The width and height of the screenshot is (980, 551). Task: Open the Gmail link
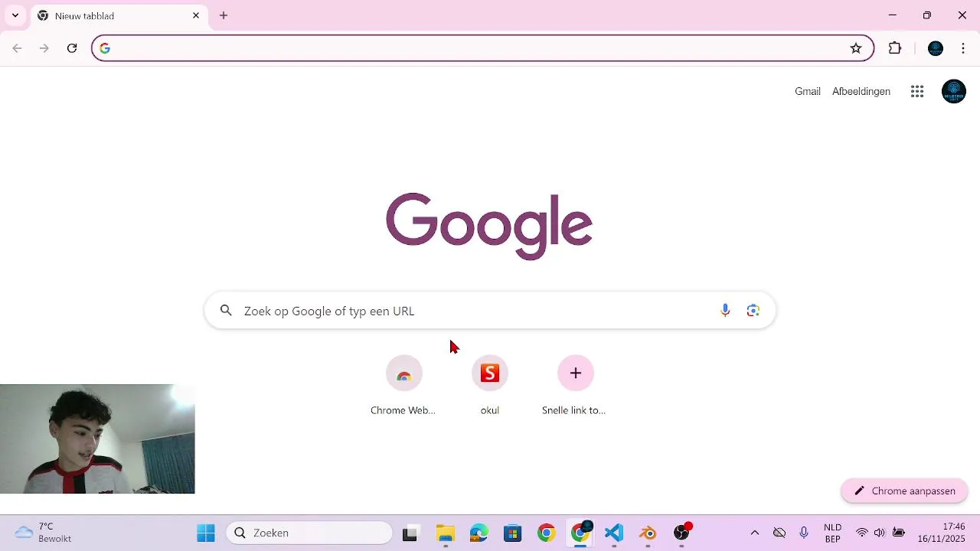point(807,91)
